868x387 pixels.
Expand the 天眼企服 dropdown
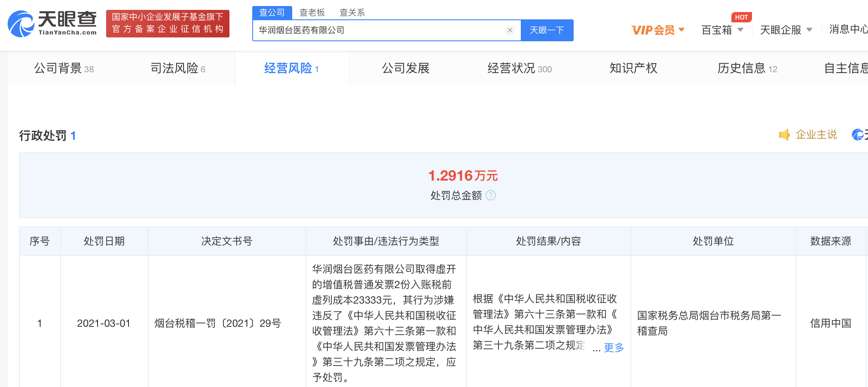pos(785,30)
